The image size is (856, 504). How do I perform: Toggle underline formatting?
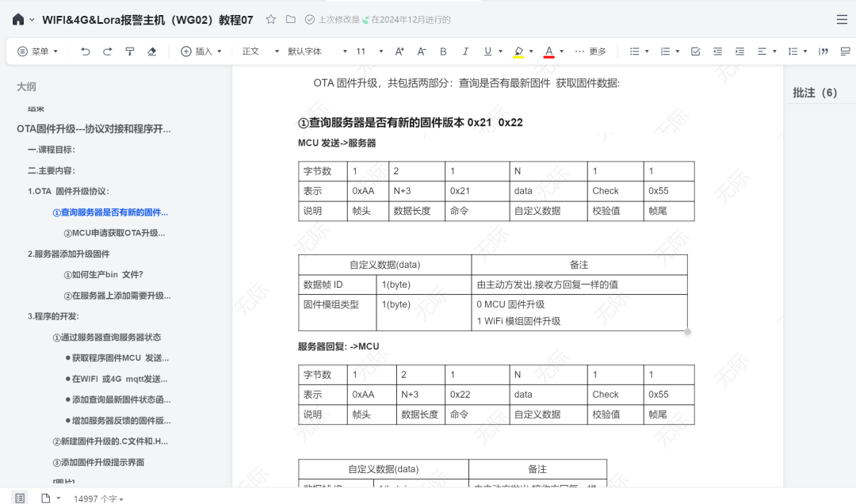point(487,52)
